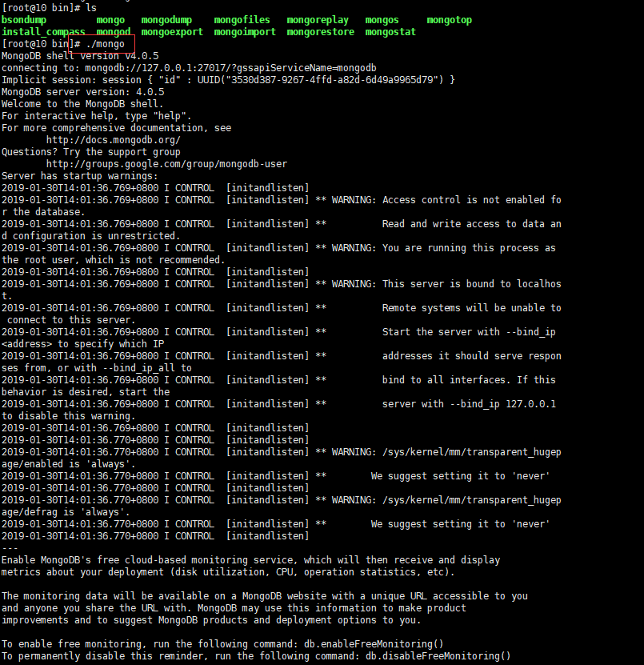Click the Start the server with --bind_ip text
Image resolution: width=644 pixels, height=665 pixels.
(469, 332)
